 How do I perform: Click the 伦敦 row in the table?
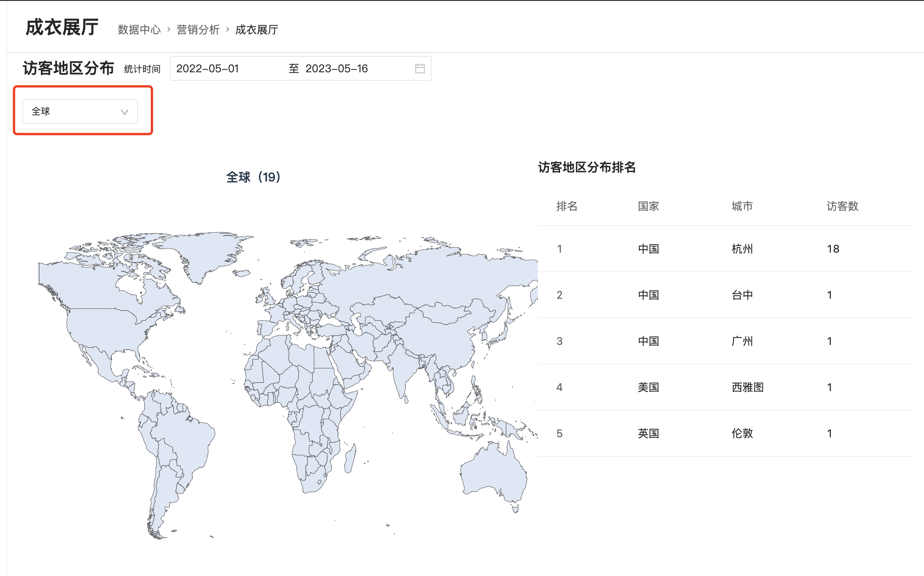(x=742, y=433)
